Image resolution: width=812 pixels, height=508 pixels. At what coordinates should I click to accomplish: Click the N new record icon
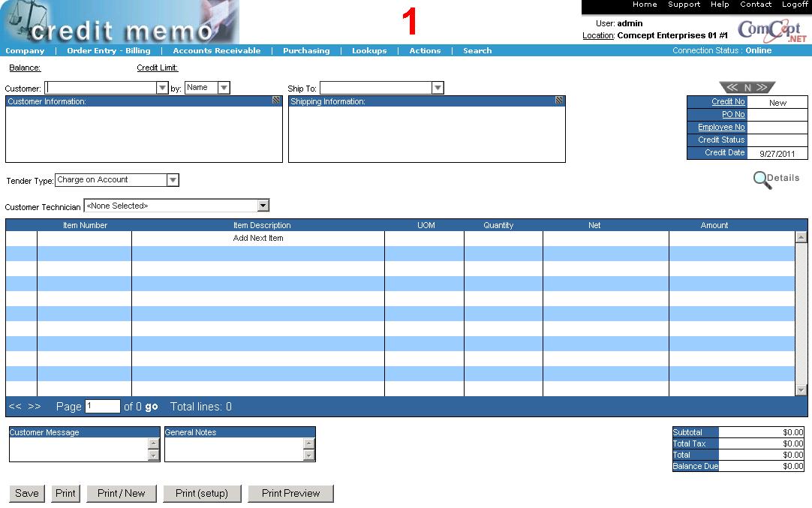coord(747,88)
